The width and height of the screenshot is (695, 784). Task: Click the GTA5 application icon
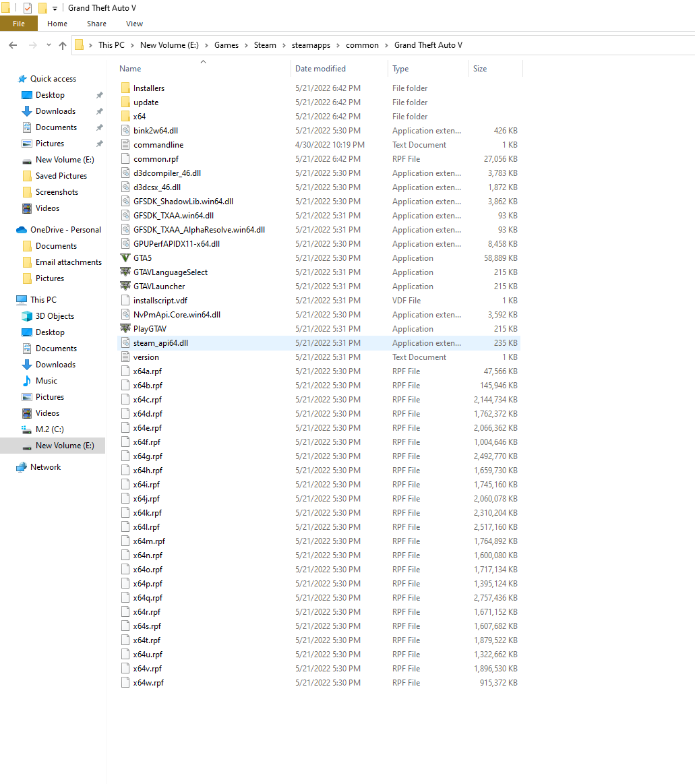coord(125,258)
